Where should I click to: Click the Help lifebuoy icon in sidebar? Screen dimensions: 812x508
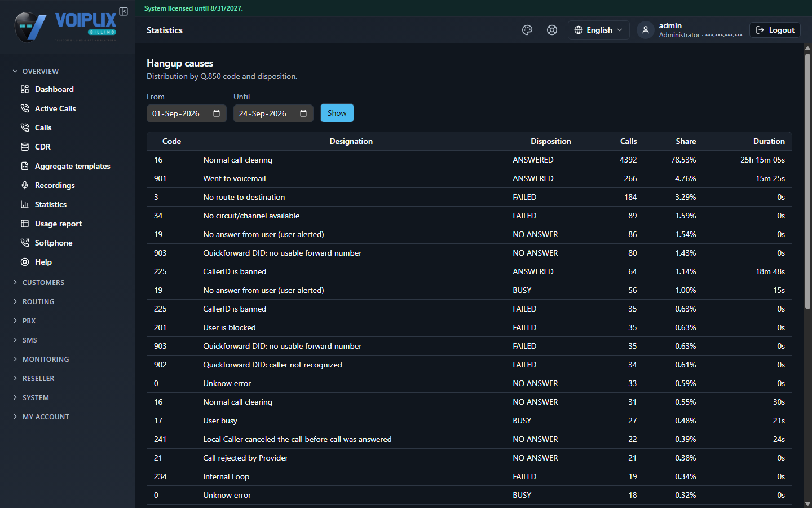[25, 262]
